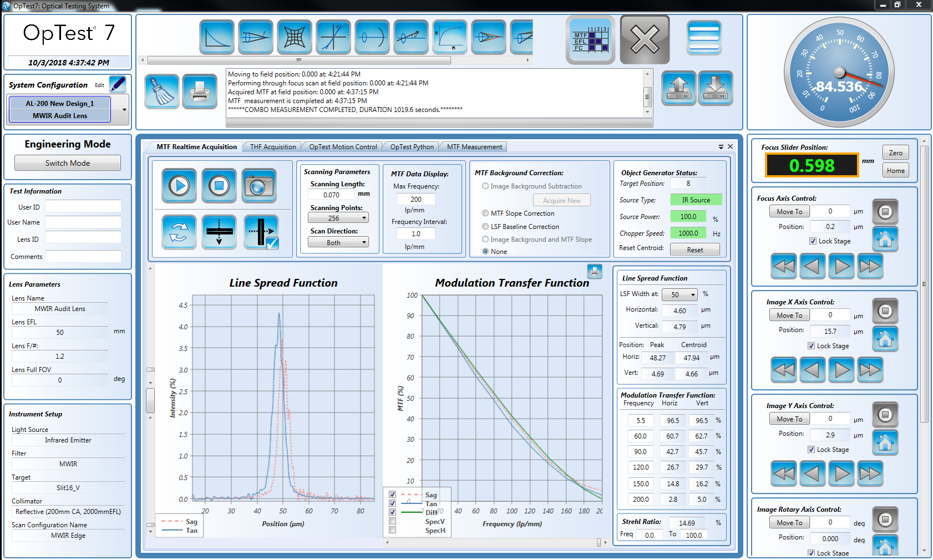Image resolution: width=933 pixels, height=560 pixels.
Task: Click the log window vertical scrollbar
Action: click(647, 96)
